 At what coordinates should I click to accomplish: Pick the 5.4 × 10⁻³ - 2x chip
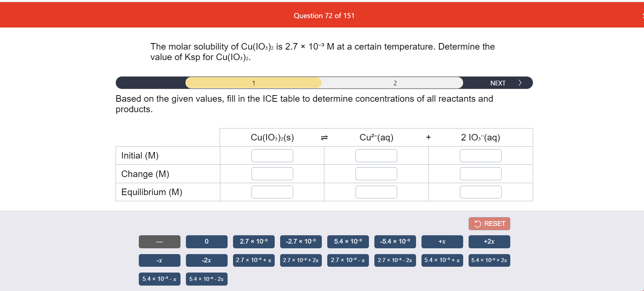[x=207, y=279]
